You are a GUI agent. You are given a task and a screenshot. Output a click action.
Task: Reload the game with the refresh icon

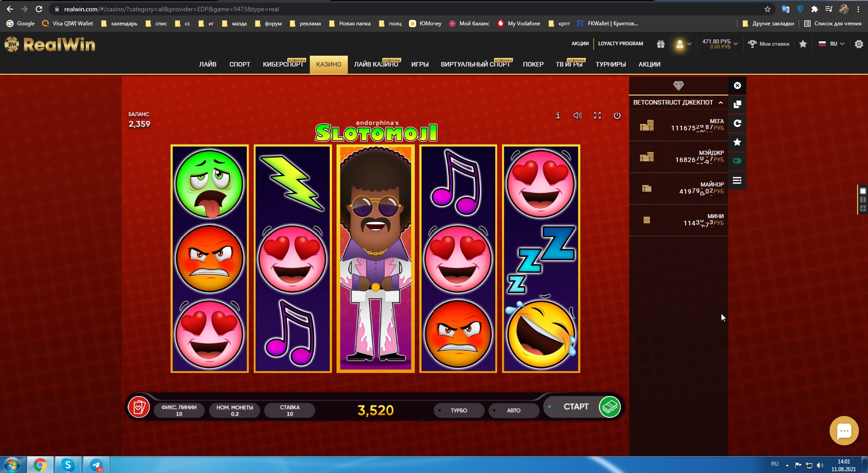(737, 123)
